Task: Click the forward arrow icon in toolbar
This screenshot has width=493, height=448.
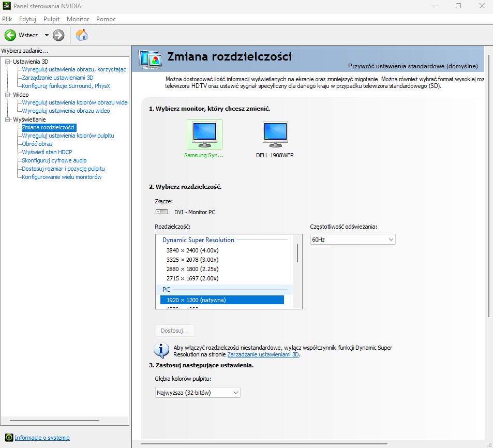Action: click(x=58, y=35)
